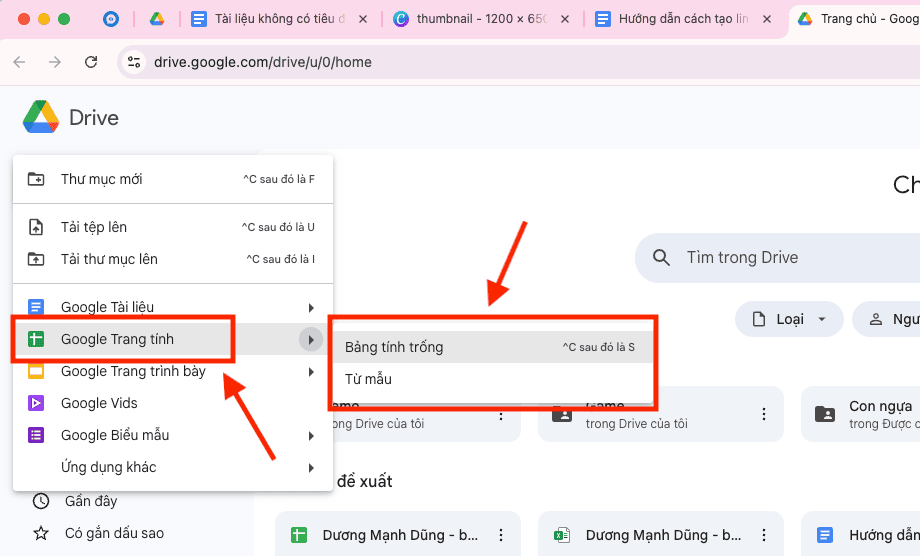This screenshot has width=920, height=556.
Task: Close the Hướng dẫn cách tạo link tab
Action: [x=766, y=19]
